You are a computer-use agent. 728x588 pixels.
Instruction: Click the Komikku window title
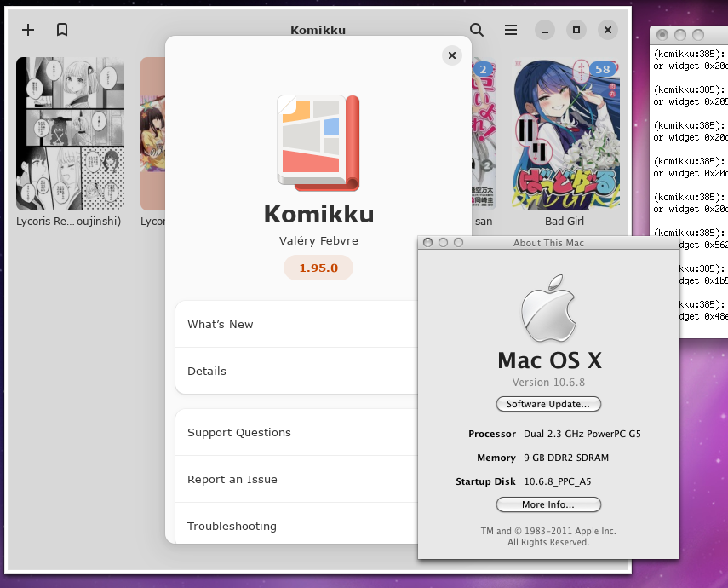pyautogui.click(x=318, y=30)
